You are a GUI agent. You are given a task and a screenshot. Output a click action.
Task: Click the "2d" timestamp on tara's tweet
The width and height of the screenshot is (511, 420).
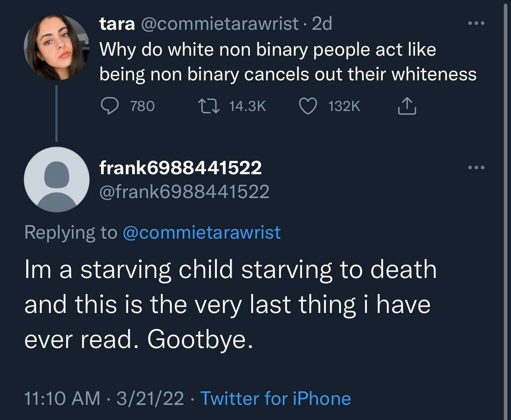point(322,25)
